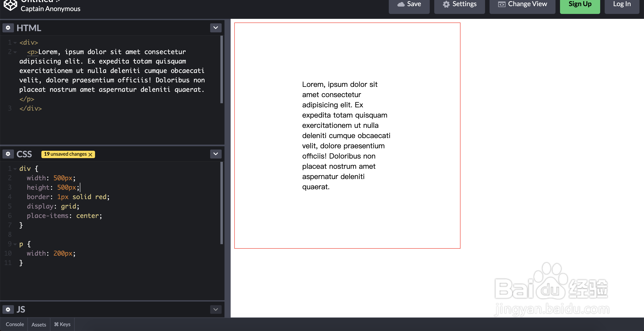Viewport: 644px width, 331px height.
Task: Click the Save cloud button
Action: [x=409, y=5]
